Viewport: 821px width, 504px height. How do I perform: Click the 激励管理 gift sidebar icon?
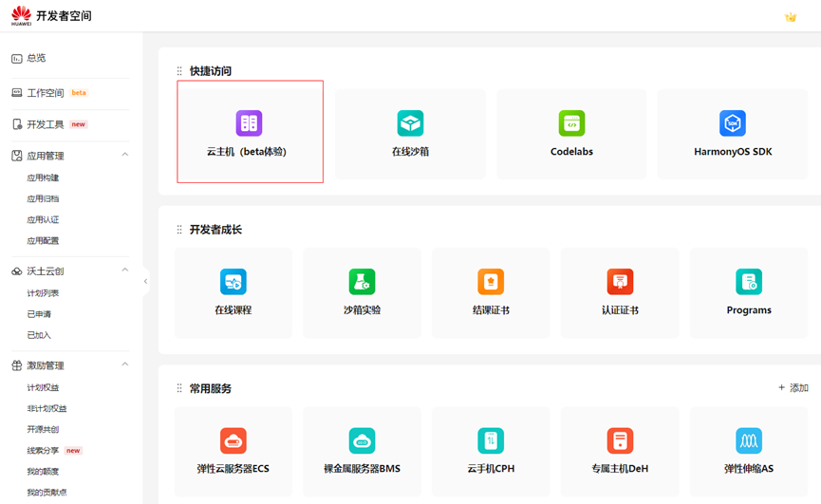[17, 365]
